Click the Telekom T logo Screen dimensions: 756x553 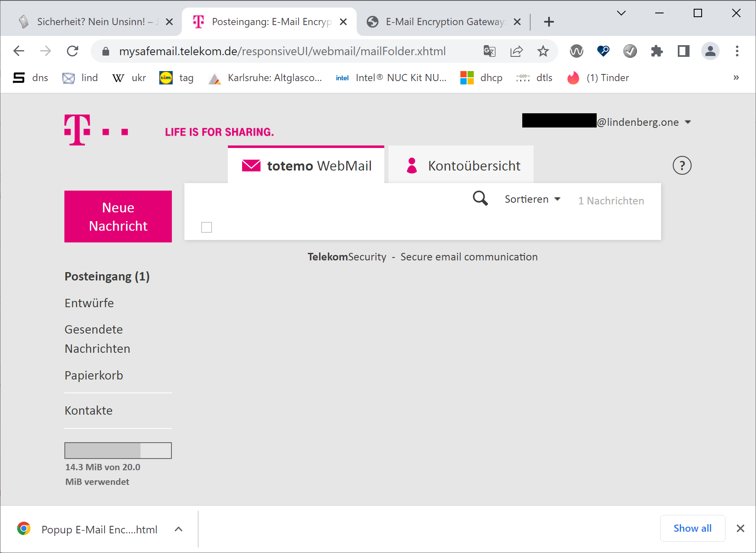(77, 130)
